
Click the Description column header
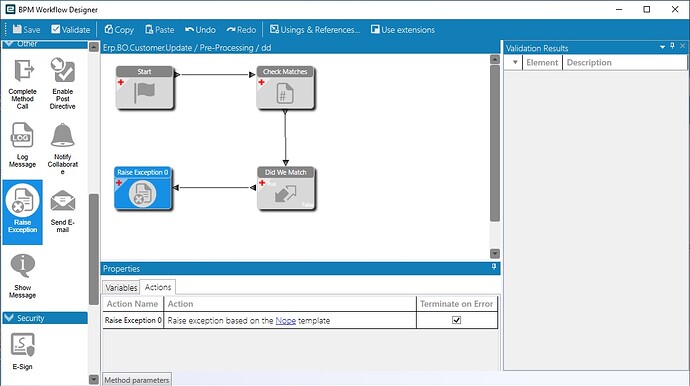tap(624, 62)
